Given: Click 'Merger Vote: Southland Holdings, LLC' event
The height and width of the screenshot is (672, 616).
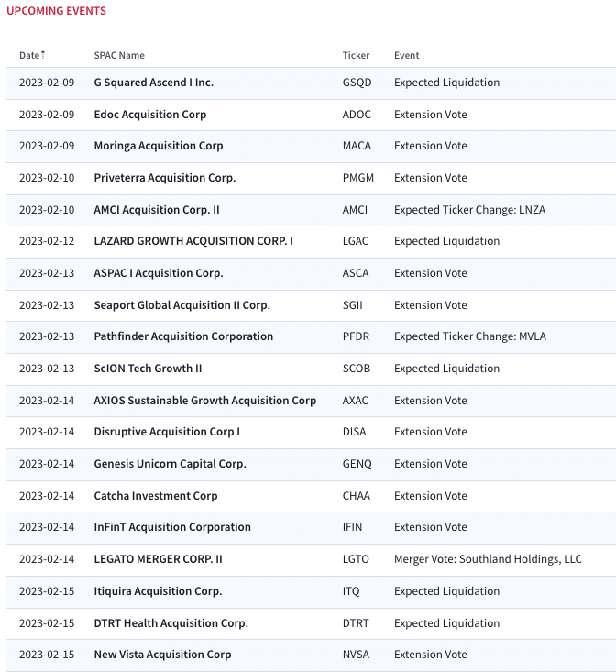Looking at the screenshot, I should coord(488,559).
